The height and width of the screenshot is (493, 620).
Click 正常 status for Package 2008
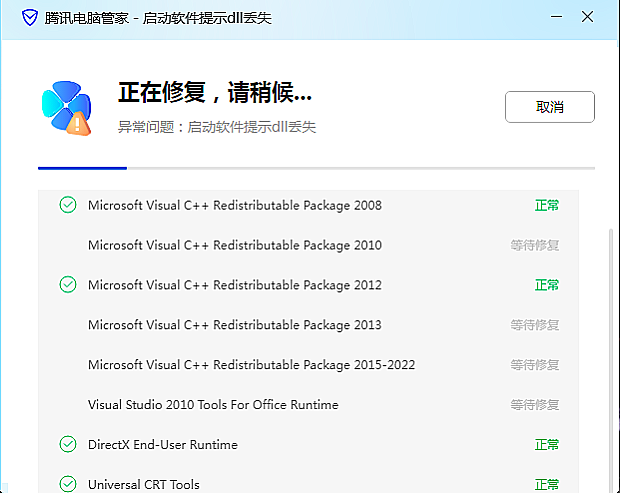(547, 205)
